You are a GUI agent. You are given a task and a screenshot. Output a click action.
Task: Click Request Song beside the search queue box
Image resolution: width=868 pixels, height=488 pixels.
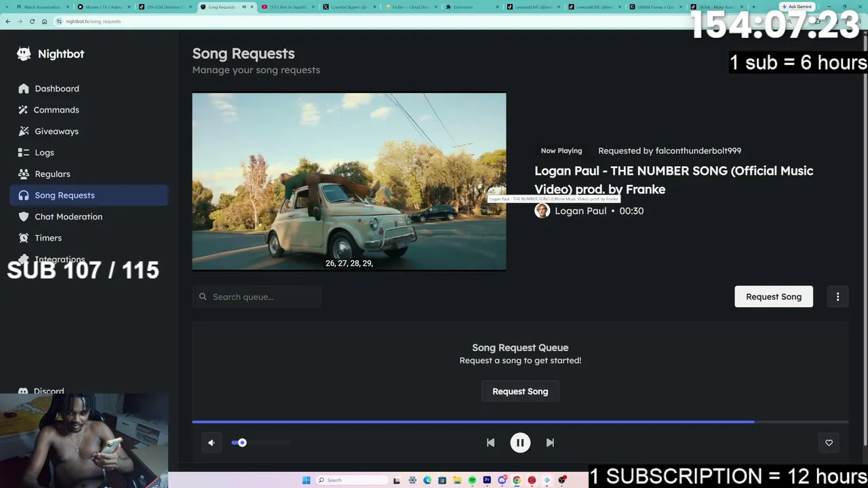(774, 297)
